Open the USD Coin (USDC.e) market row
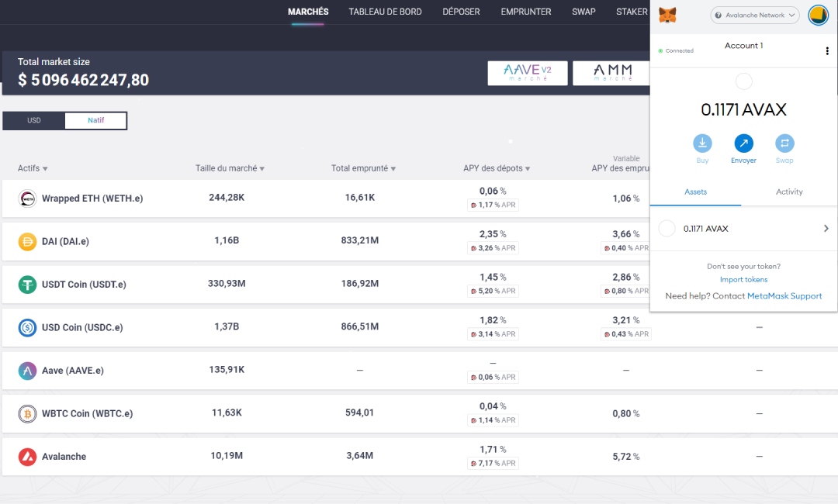 [x=419, y=327]
